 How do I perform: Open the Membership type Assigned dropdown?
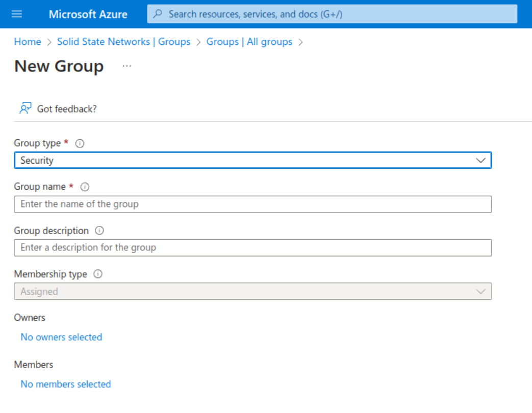point(253,291)
